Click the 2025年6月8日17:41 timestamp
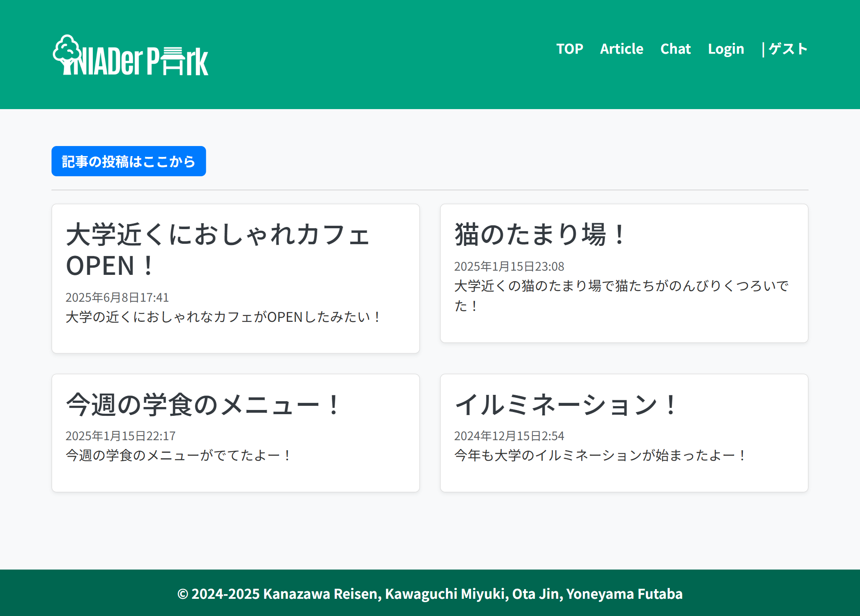860x616 pixels. (117, 297)
